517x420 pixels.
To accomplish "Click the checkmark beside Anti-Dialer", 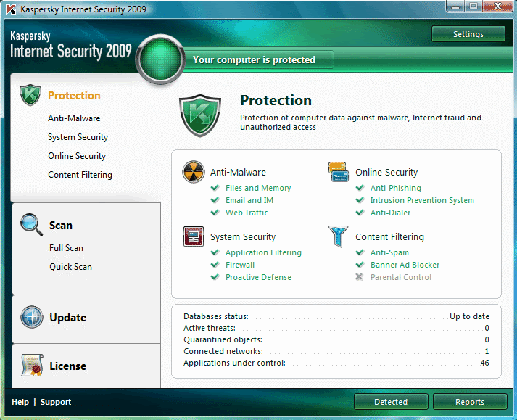I will coord(360,212).
